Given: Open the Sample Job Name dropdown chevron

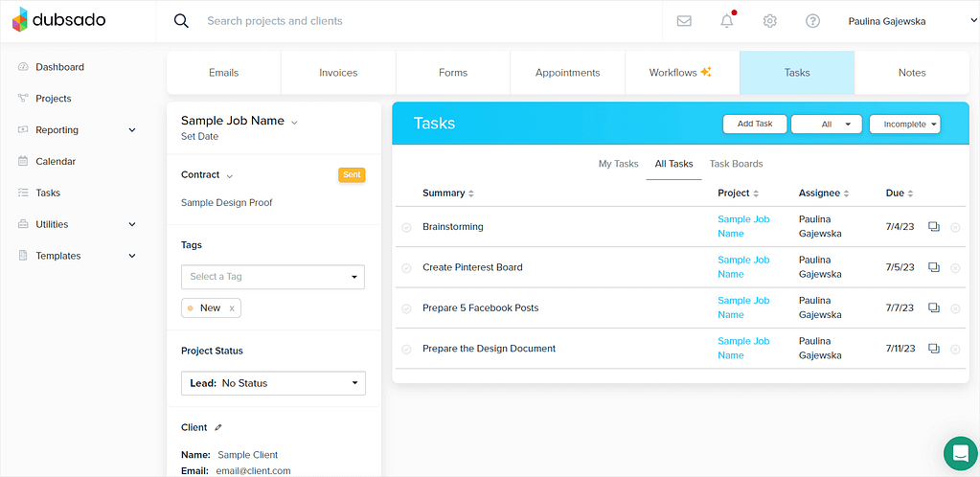Looking at the screenshot, I should point(294,123).
